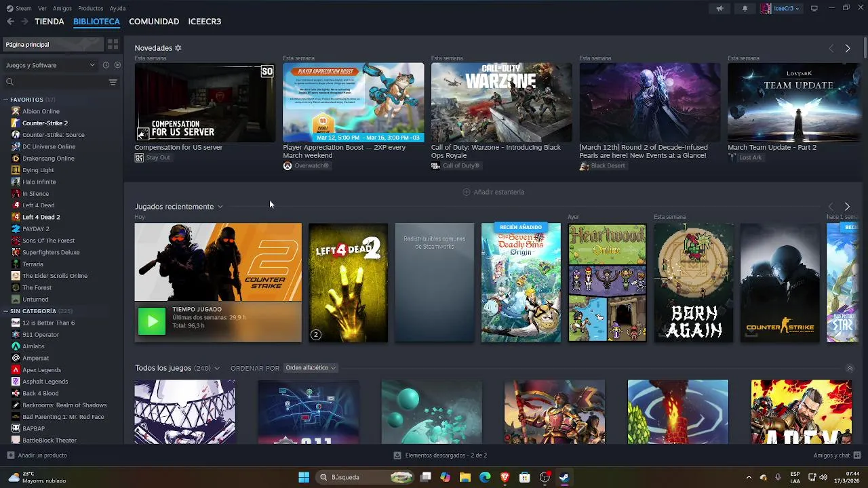Image resolution: width=868 pixels, height=488 pixels.
Task: Click the Añadir un producto plus icon
Action: (10, 455)
